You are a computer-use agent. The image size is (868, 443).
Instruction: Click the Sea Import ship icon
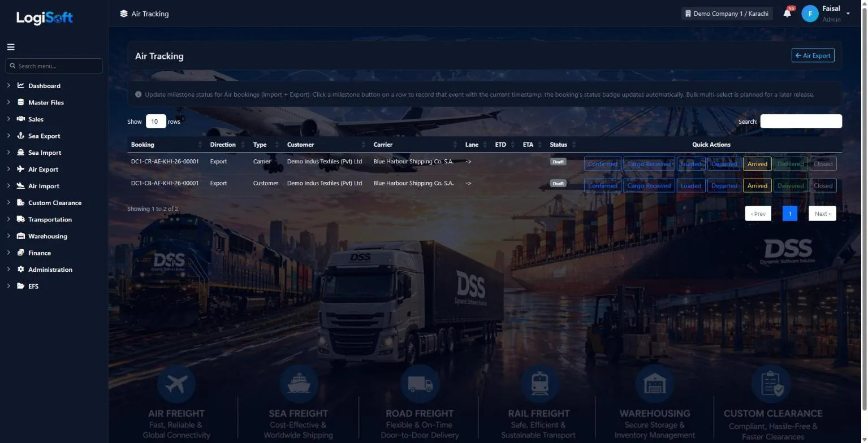click(x=21, y=153)
